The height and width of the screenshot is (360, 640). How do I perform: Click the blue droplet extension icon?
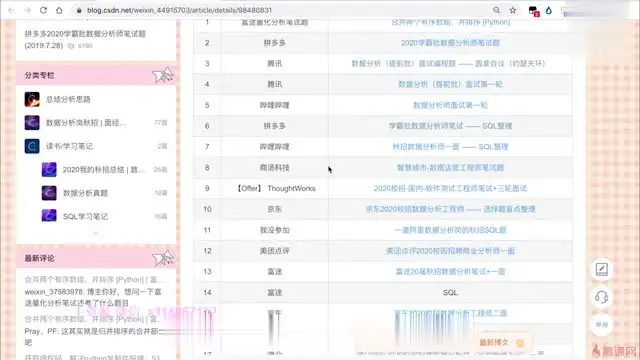point(549,10)
